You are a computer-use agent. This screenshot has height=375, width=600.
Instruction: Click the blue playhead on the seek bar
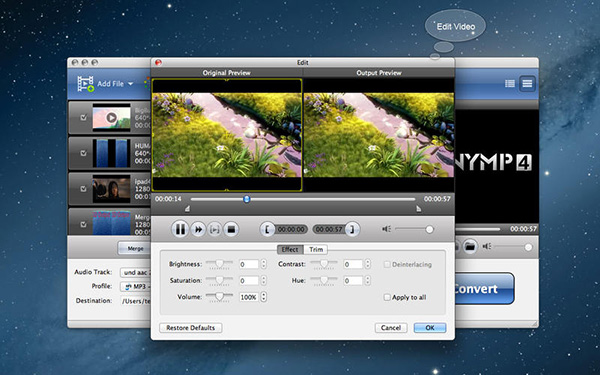click(x=247, y=199)
